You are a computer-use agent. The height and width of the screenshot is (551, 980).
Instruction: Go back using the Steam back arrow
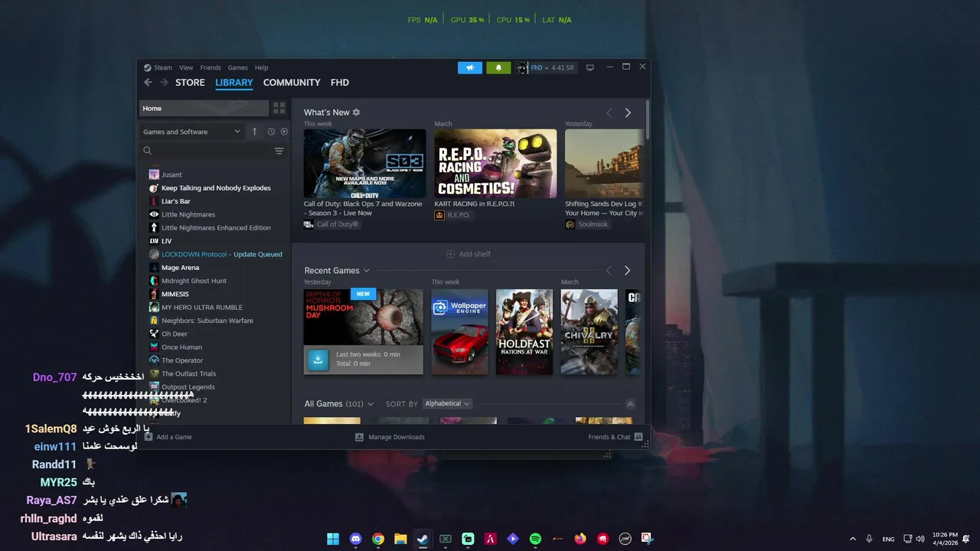coord(148,83)
